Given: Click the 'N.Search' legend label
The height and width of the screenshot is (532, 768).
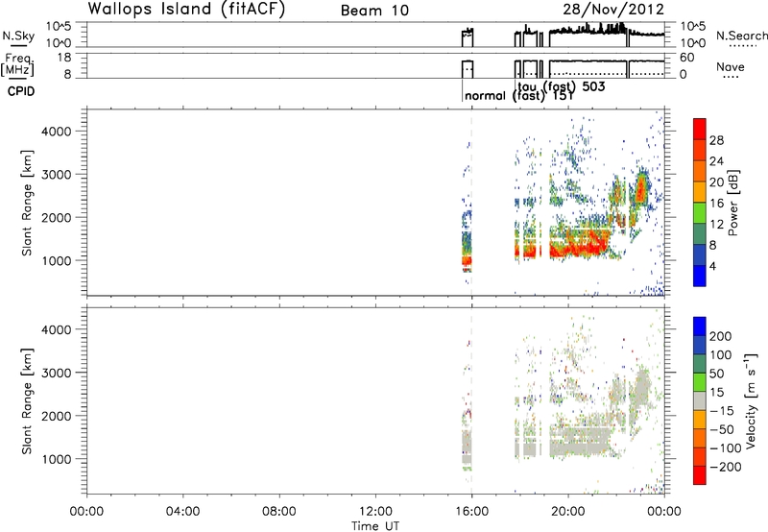Looking at the screenshot, I should pyautogui.click(x=742, y=36).
